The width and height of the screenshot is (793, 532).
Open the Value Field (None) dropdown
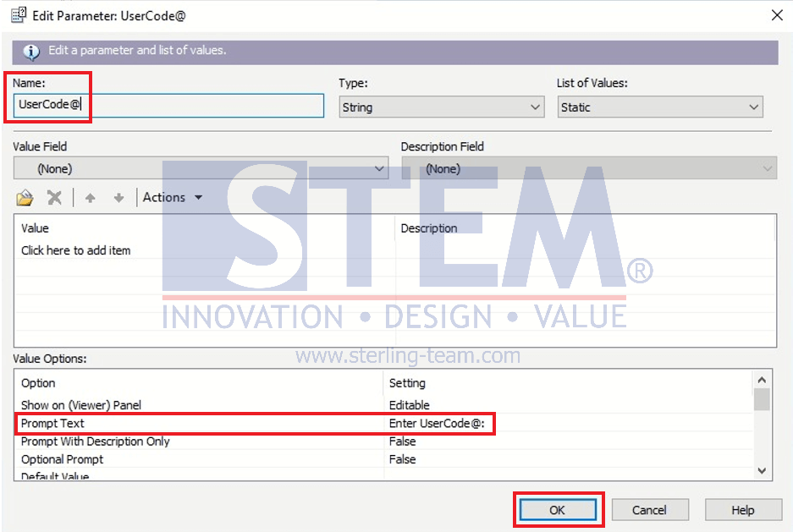[201, 168]
